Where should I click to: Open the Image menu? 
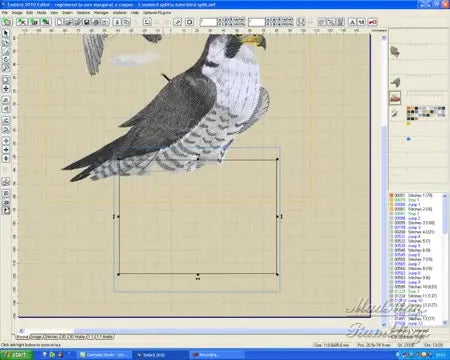tap(17, 13)
